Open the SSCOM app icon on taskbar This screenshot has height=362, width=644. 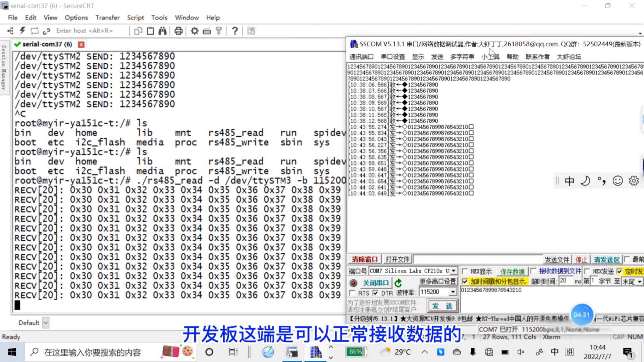315,352
